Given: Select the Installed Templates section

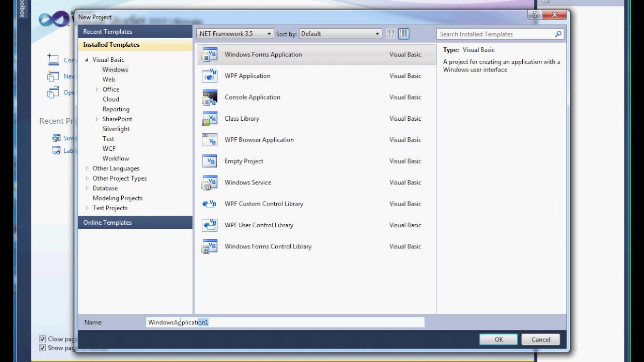Looking at the screenshot, I should (x=135, y=45).
